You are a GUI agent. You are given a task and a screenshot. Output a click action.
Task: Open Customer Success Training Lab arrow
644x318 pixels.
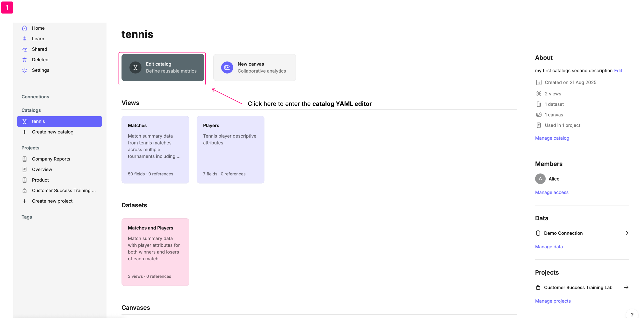point(626,287)
